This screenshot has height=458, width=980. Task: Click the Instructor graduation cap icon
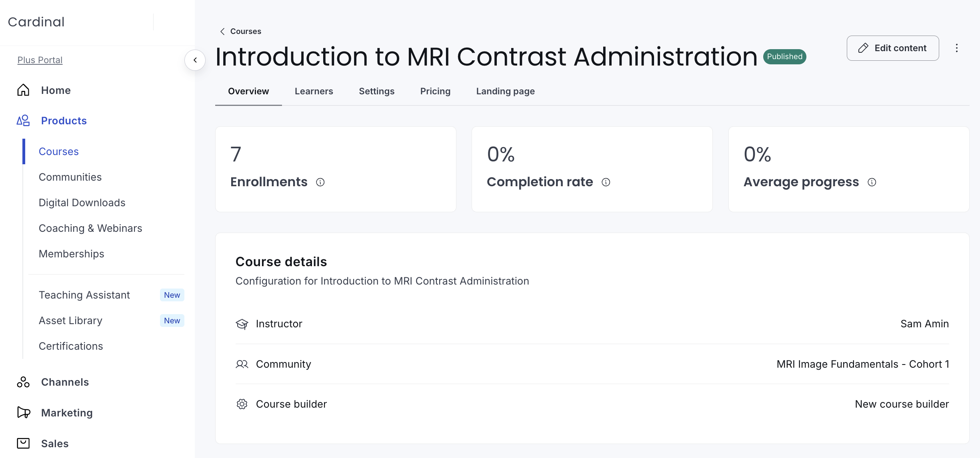pos(242,324)
